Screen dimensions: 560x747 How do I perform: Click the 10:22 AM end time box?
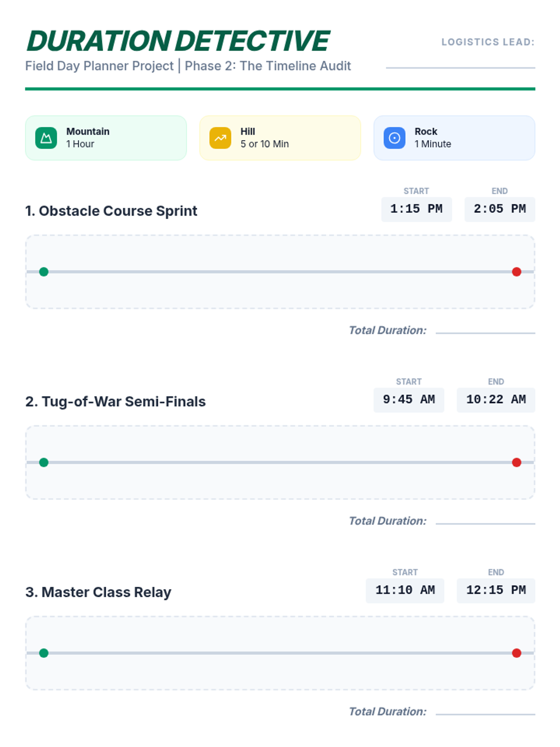496,400
